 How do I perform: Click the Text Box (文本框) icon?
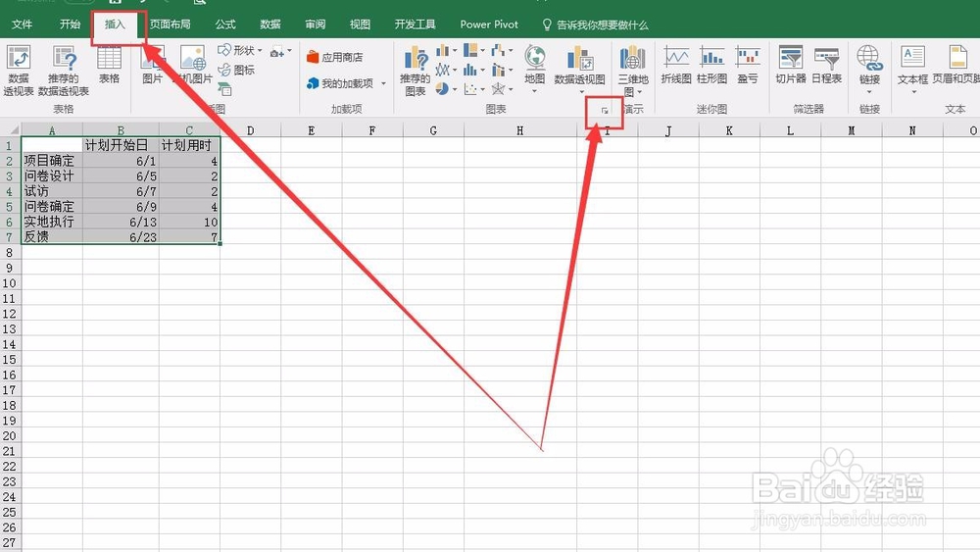click(912, 58)
